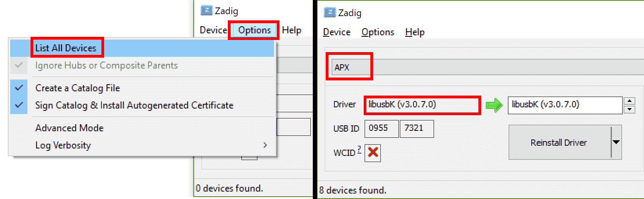
Task: Select List All Devices menu entry
Action: pyautogui.click(x=143, y=48)
